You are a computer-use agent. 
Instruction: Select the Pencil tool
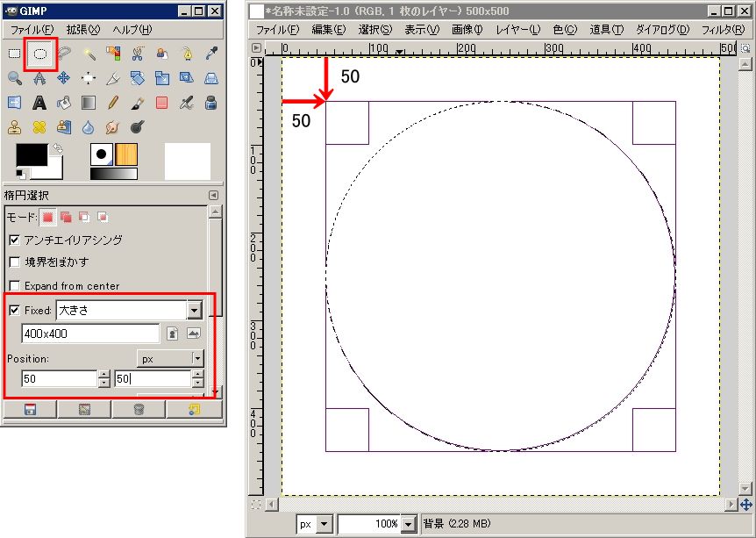[113, 103]
